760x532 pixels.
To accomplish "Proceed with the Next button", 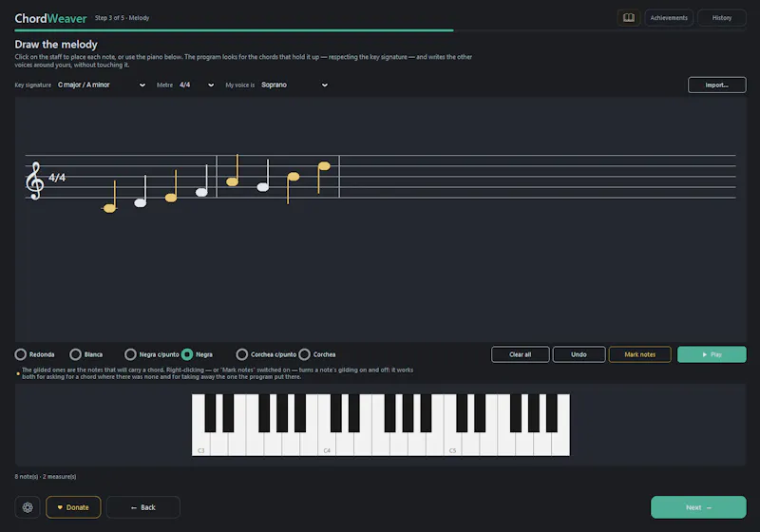I will (698, 507).
